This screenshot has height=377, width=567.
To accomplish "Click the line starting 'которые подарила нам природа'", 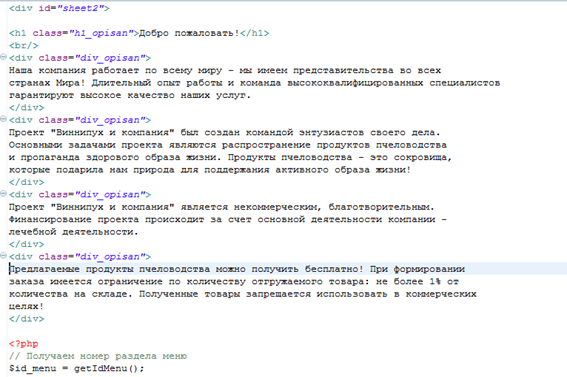I will pyautogui.click(x=210, y=170).
